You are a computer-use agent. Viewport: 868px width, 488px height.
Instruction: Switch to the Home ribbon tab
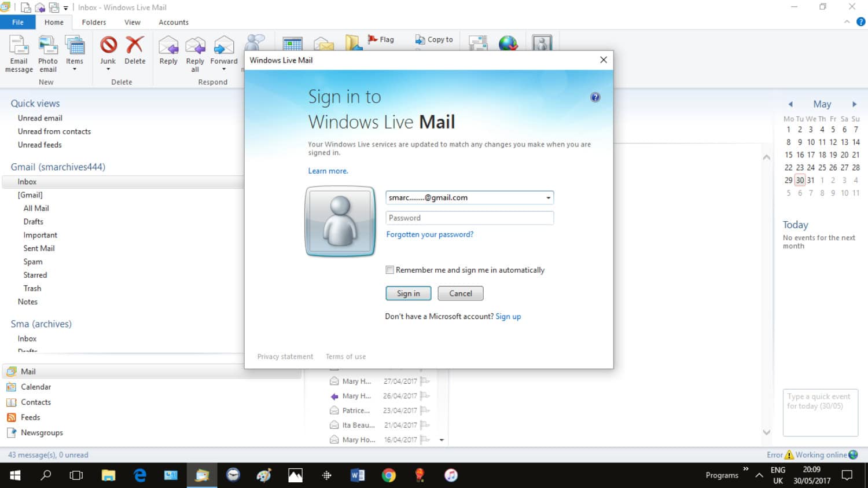pos(54,22)
